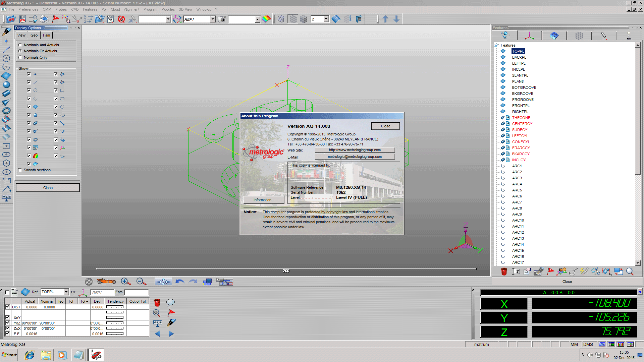The image size is (644, 362).
Task: Open the REP1 alignment dropdown
Action: pyautogui.click(x=213, y=19)
